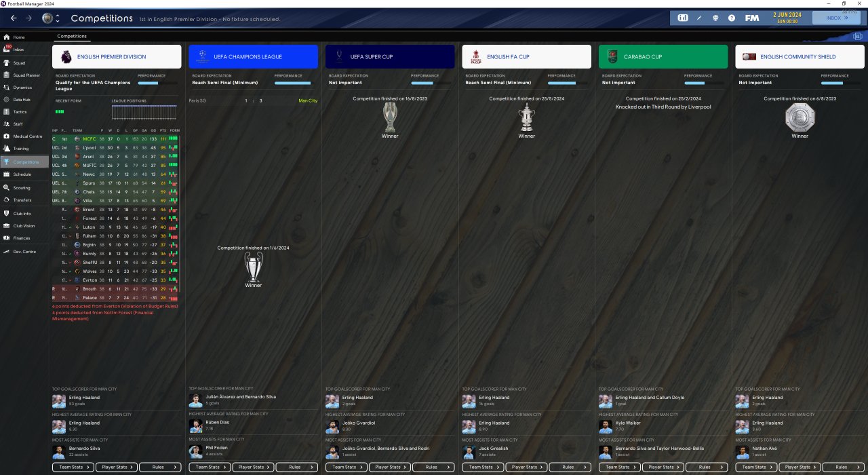
Task: Open the FM main menu
Action: (751, 18)
